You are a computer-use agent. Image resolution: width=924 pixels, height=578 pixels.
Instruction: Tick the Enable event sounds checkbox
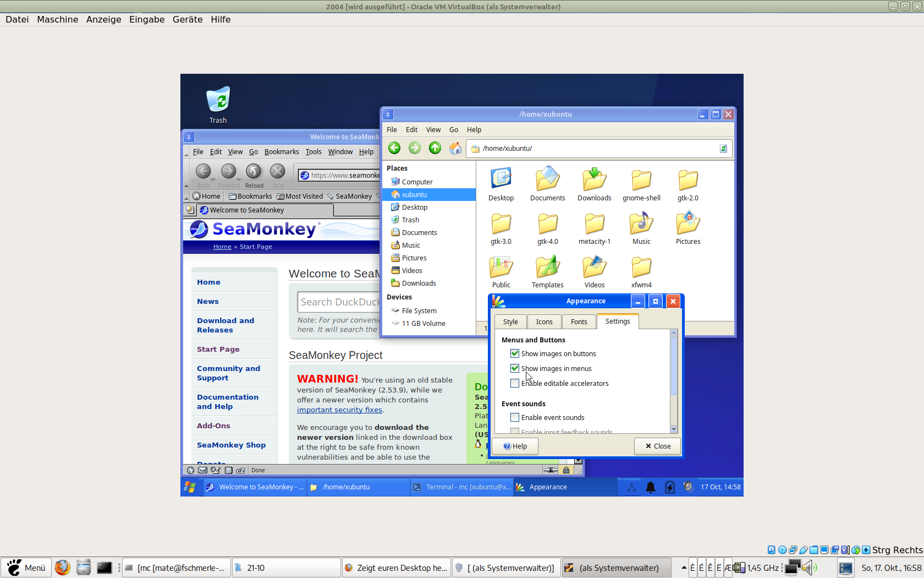[x=515, y=417]
